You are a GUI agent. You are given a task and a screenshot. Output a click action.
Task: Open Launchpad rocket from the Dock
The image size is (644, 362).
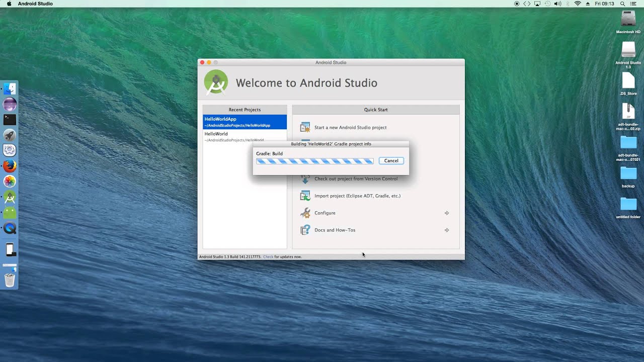[x=10, y=135]
